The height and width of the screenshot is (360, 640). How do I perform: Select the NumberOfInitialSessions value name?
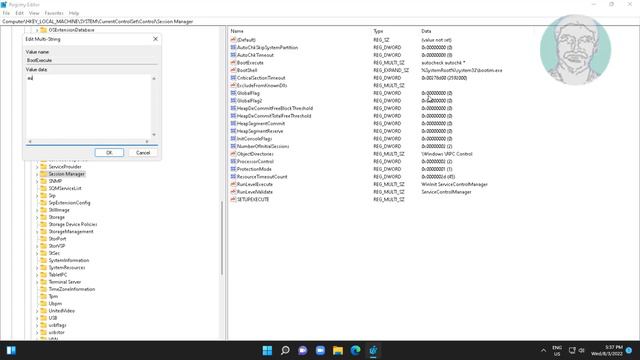point(263,146)
